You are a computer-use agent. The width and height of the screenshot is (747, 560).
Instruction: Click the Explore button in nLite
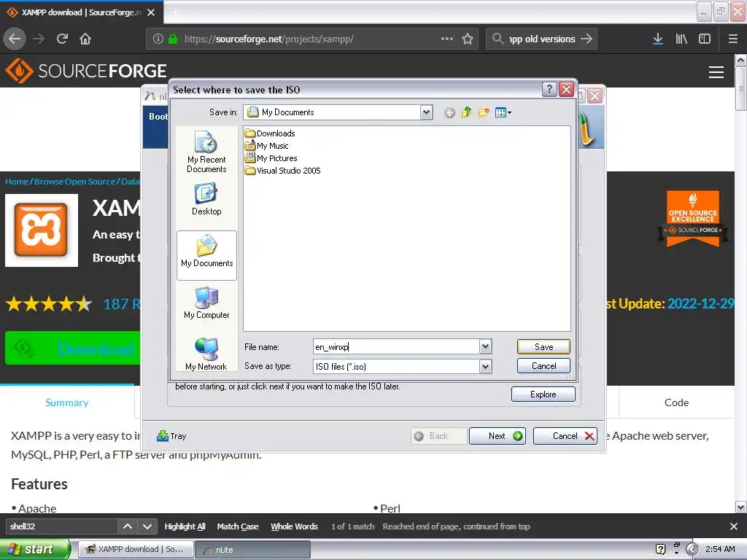(543, 394)
